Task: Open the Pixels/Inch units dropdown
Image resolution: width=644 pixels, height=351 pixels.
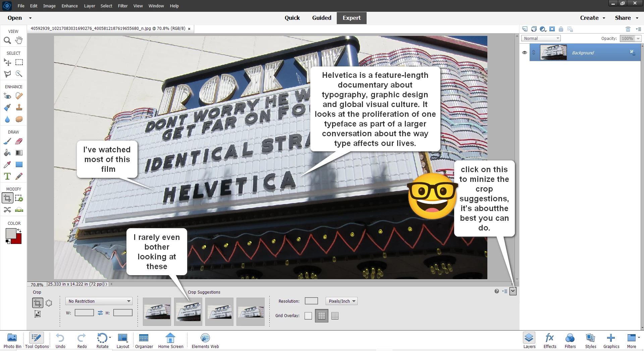Action: 341,301
